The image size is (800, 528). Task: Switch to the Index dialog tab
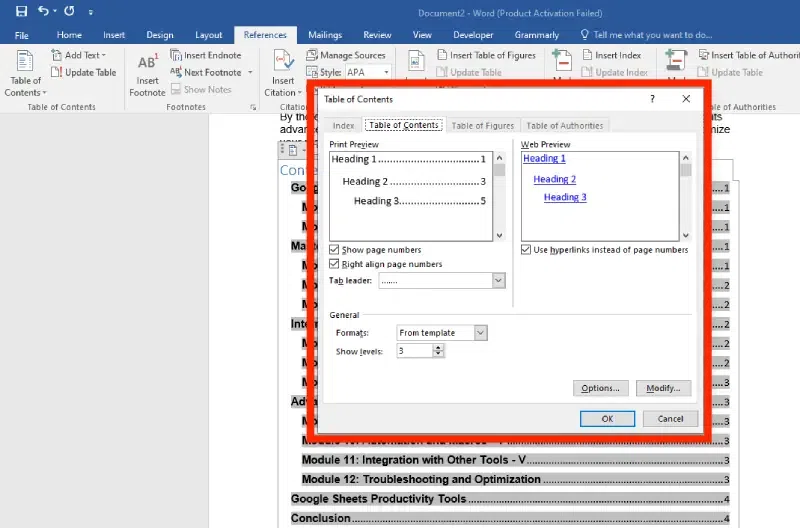click(x=343, y=125)
